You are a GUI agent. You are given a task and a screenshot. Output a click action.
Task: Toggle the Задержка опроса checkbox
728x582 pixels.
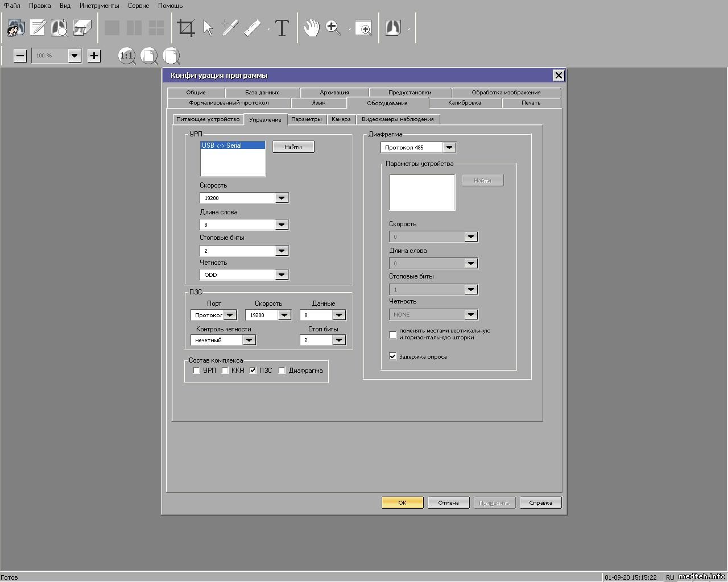[393, 356]
